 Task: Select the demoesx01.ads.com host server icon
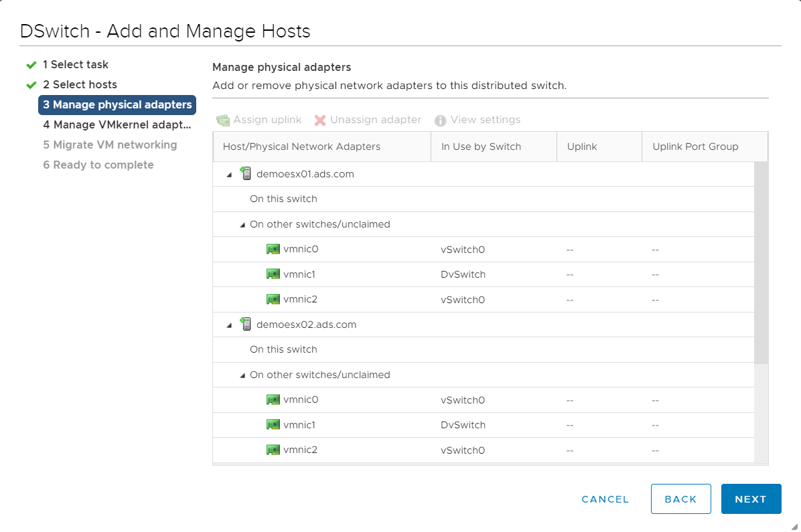point(246,173)
